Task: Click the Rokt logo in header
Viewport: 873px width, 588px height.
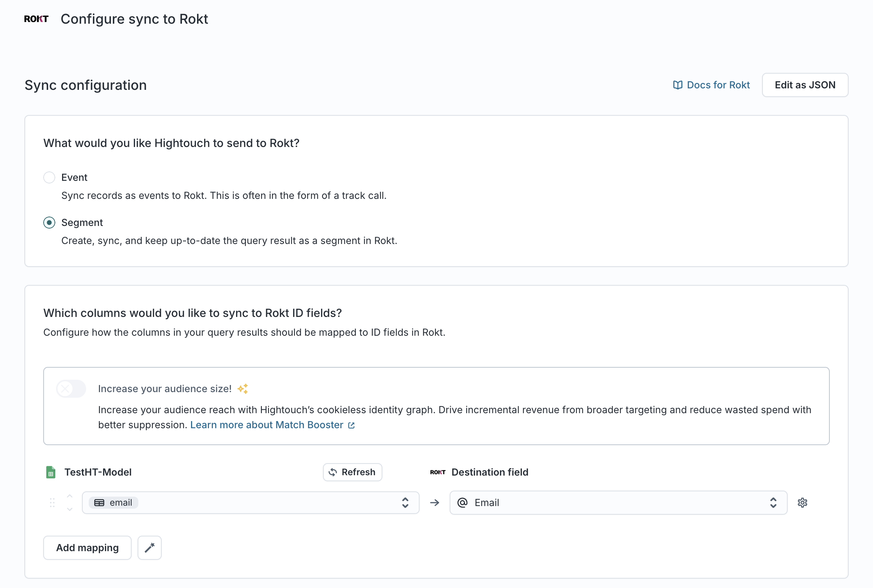Action: pyautogui.click(x=36, y=19)
